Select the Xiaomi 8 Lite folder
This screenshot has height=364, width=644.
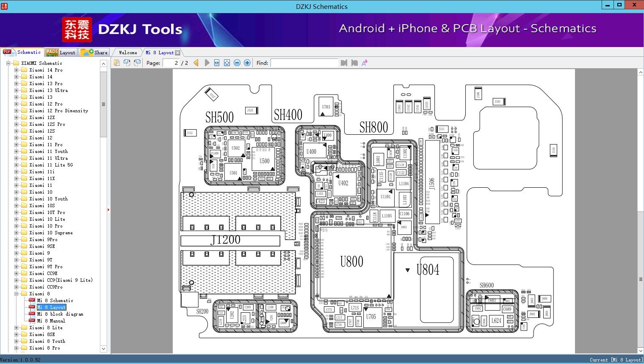(46, 328)
